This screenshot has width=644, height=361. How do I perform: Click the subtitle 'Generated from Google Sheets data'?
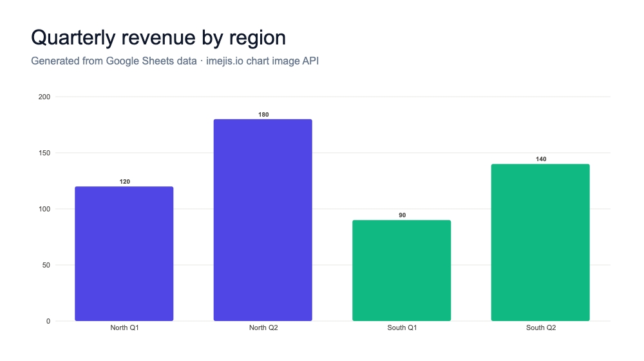point(114,61)
